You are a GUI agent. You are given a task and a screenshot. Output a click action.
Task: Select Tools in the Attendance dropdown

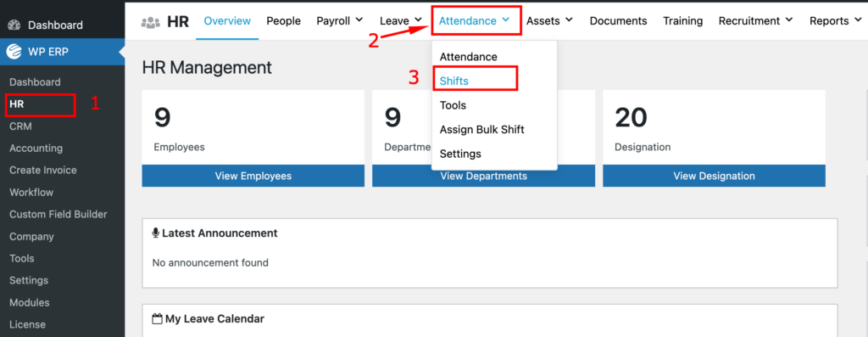453,105
